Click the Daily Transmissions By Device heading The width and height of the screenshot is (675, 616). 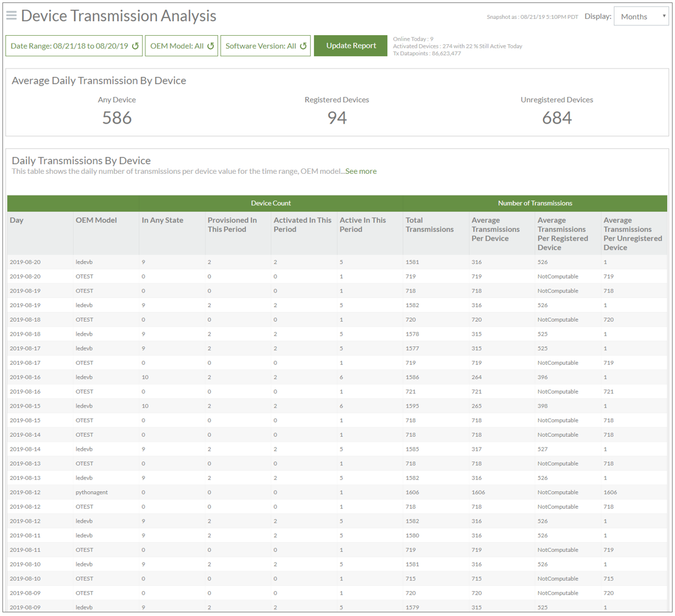(x=81, y=161)
